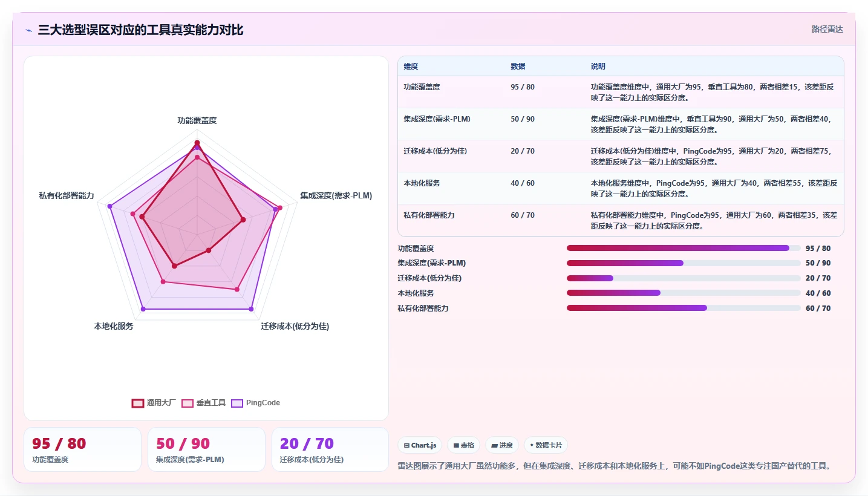
Task: Click the 进度 tag chip
Action: pos(502,445)
